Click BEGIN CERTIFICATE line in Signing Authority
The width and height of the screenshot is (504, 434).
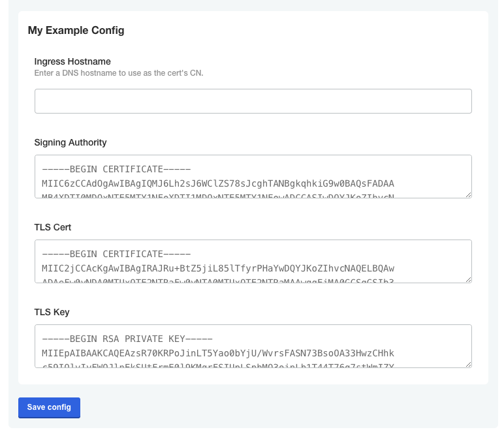[x=116, y=169]
